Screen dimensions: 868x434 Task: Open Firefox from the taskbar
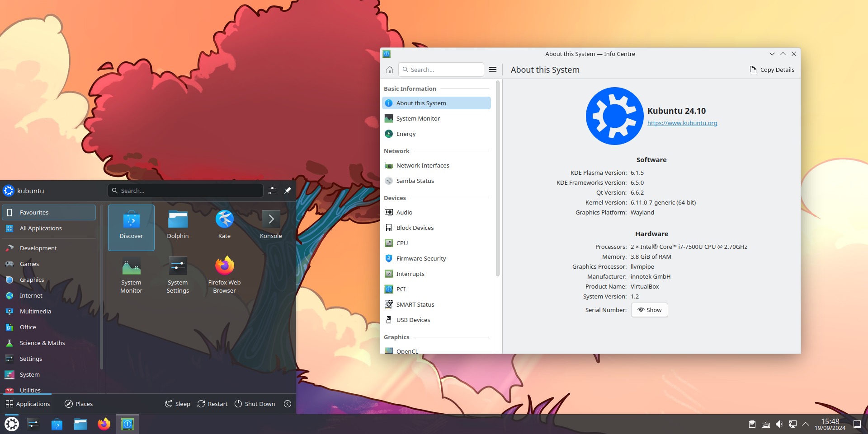click(104, 424)
